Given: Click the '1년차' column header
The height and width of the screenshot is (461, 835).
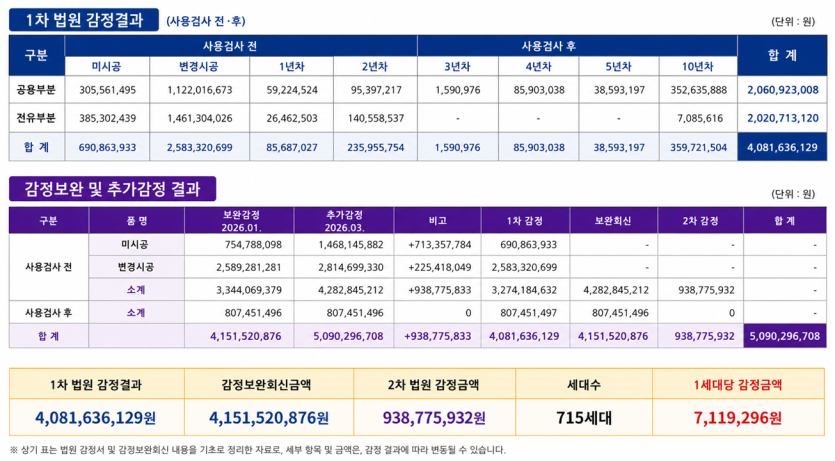Looking at the screenshot, I should pyautogui.click(x=291, y=67).
